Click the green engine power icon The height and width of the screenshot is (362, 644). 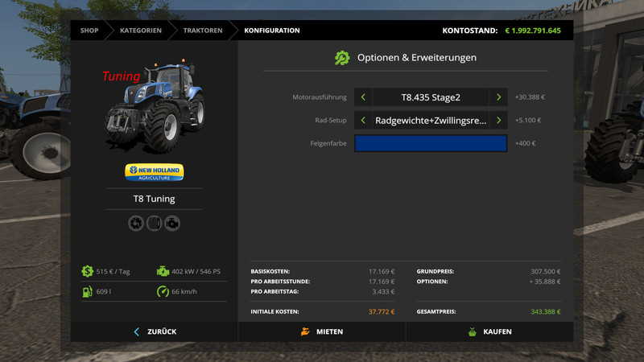coord(163,272)
